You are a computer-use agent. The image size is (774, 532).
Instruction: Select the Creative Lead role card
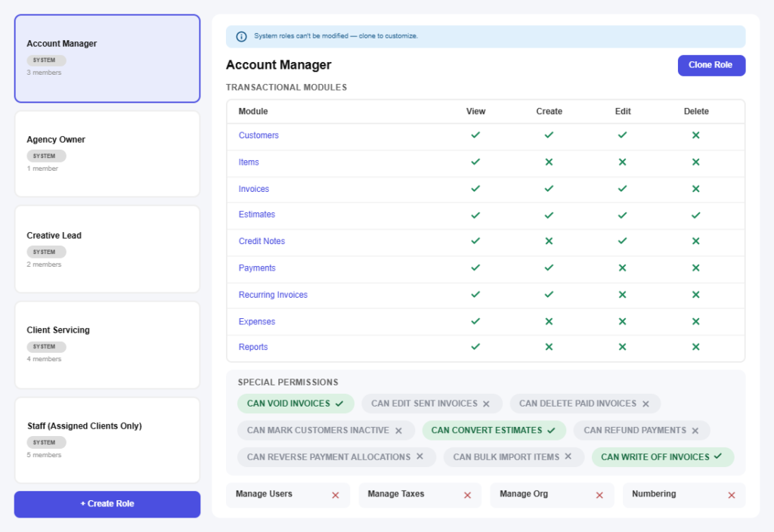[x=107, y=249]
